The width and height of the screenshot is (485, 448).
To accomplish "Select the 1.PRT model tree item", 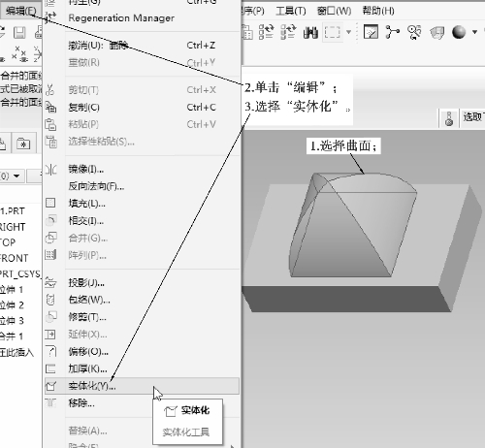I will (x=13, y=211).
